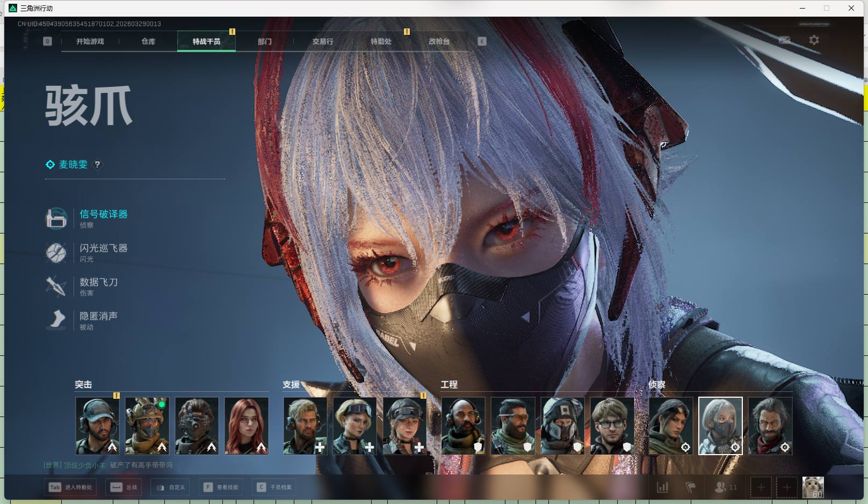This screenshot has width=868, height=504.
Task: Select support operator with braids and helmet
Action: pyautogui.click(x=404, y=426)
